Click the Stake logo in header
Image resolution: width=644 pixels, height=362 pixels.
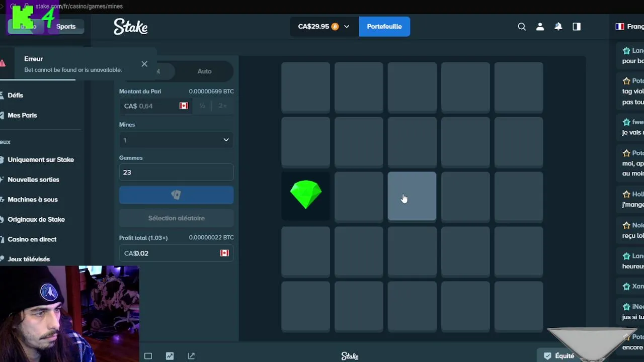tap(131, 27)
